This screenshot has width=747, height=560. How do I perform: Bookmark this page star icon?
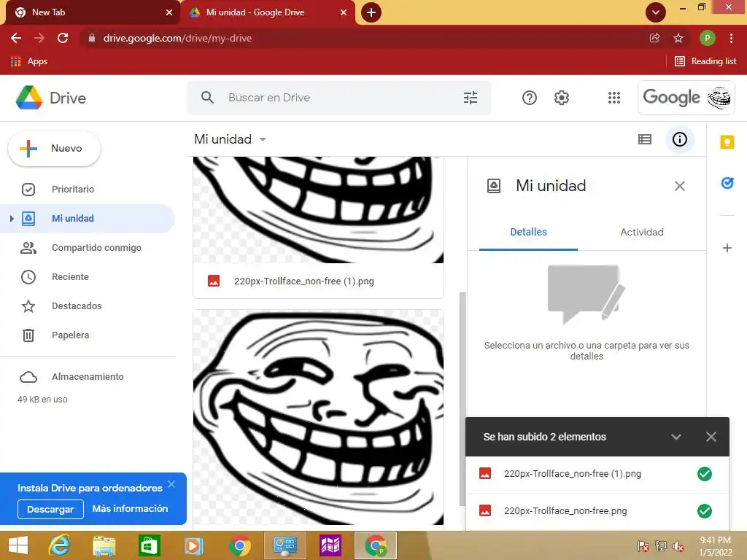click(678, 38)
